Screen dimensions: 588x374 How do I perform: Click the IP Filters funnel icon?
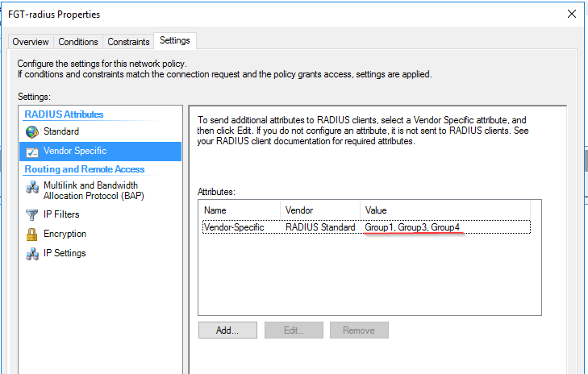pos(32,214)
